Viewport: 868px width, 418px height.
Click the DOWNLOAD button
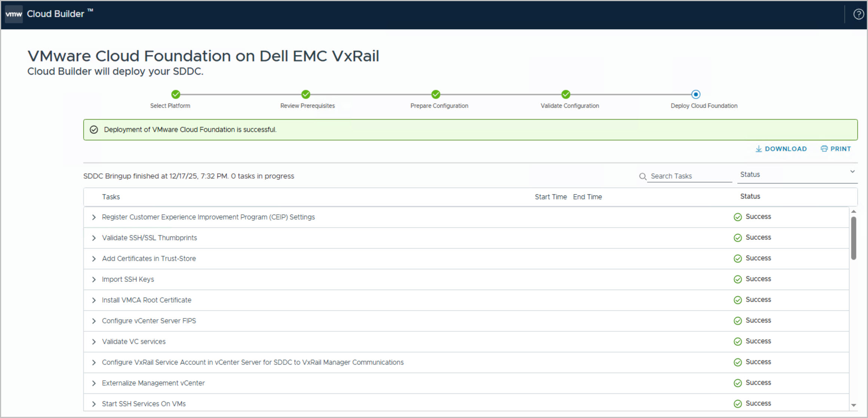pos(781,149)
